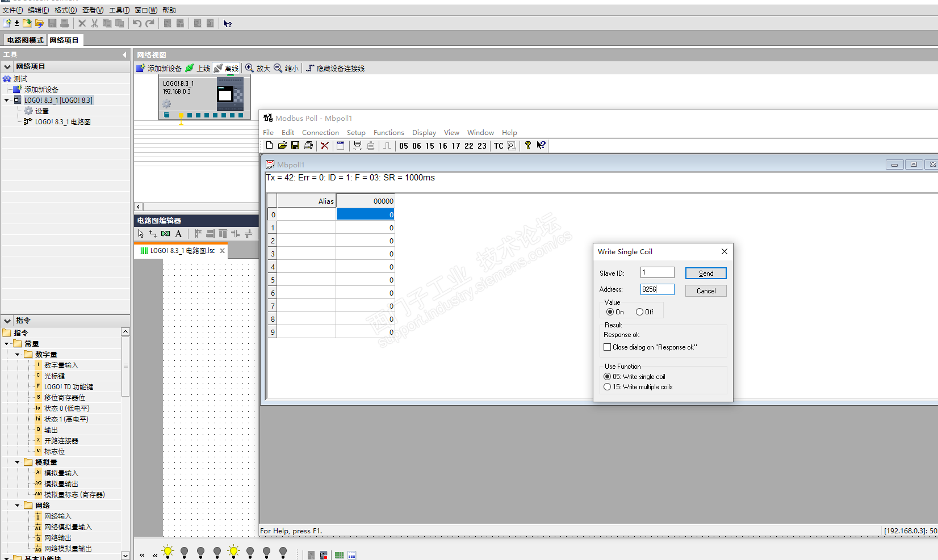
Task: Select 模拟量输出 in the instruction tree
Action: click(x=61, y=484)
